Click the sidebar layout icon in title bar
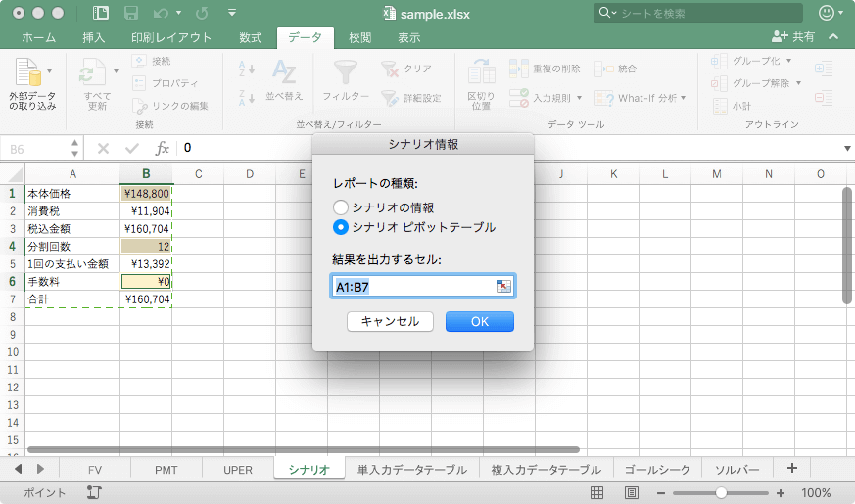The height and width of the screenshot is (504, 855). 101,13
